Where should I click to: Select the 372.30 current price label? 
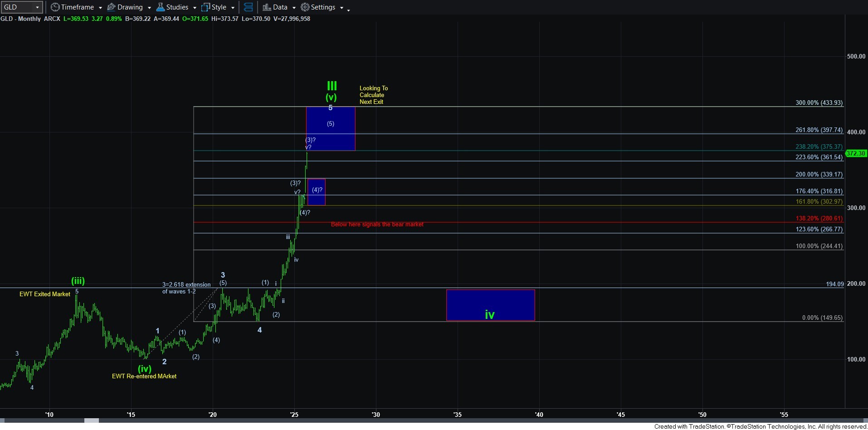click(x=856, y=153)
